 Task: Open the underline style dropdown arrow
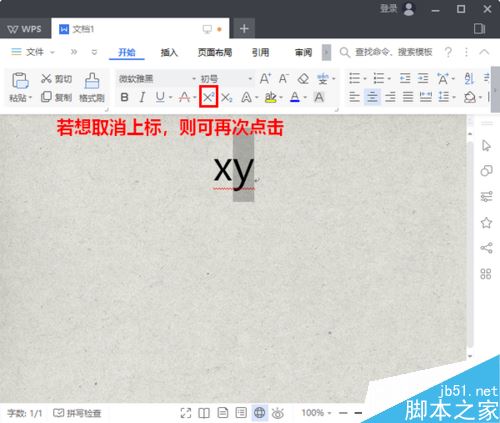(x=171, y=98)
